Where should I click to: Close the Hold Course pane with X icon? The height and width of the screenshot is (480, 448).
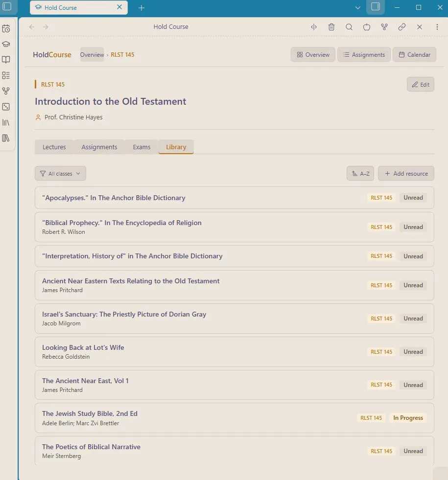(420, 27)
